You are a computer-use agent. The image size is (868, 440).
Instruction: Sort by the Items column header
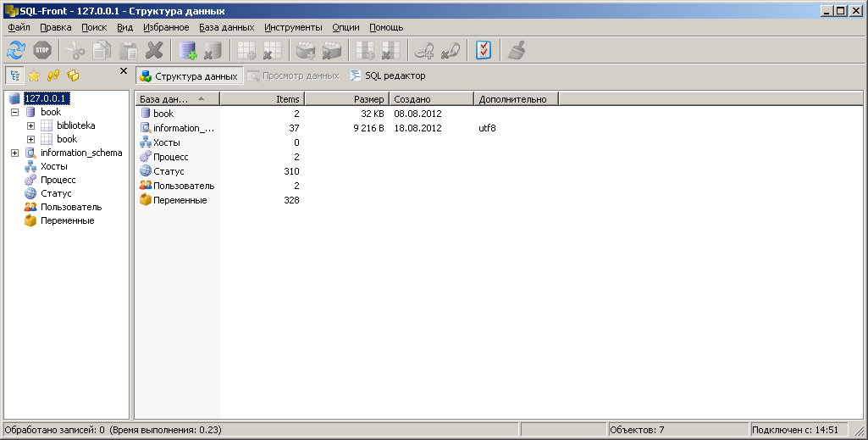[263, 99]
